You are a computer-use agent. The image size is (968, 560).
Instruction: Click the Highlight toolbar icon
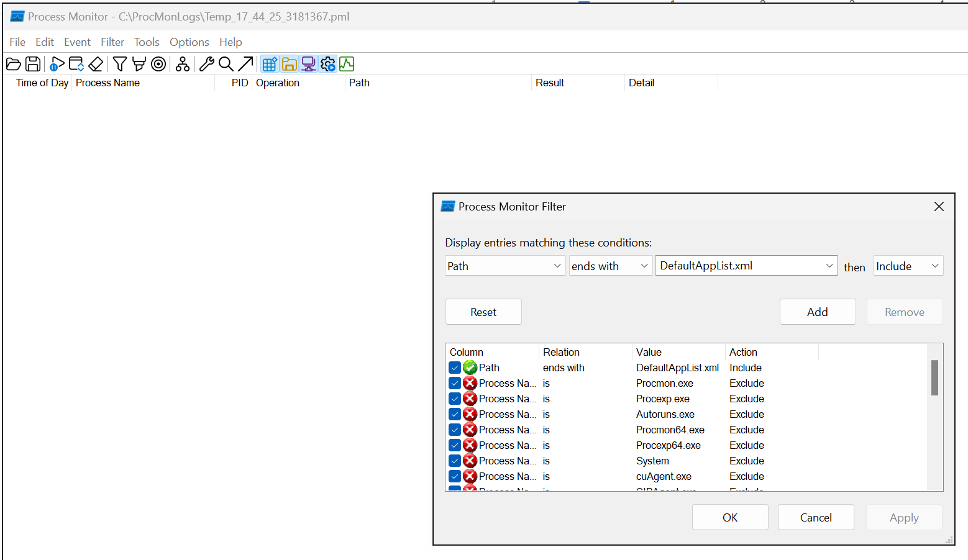(x=139, y=63)
